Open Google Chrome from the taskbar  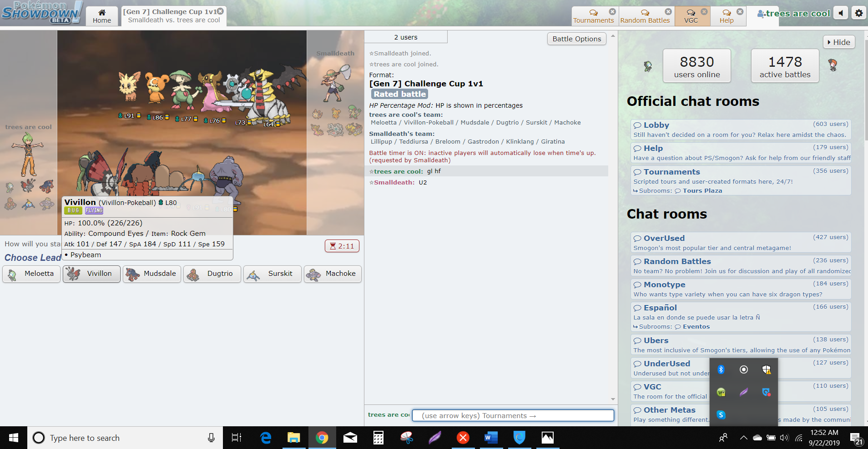[322, 438]
